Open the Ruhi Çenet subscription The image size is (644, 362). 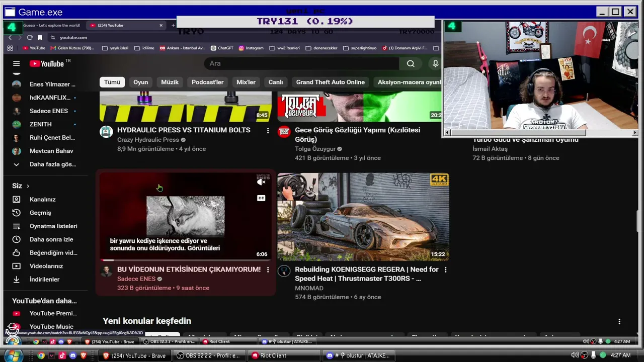tap(44, 137)
